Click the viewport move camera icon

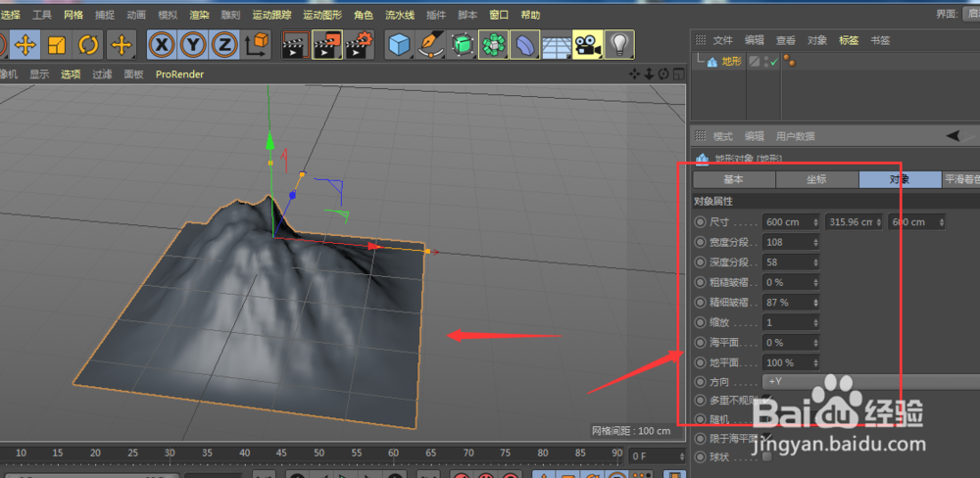click(x=635, y=74)
